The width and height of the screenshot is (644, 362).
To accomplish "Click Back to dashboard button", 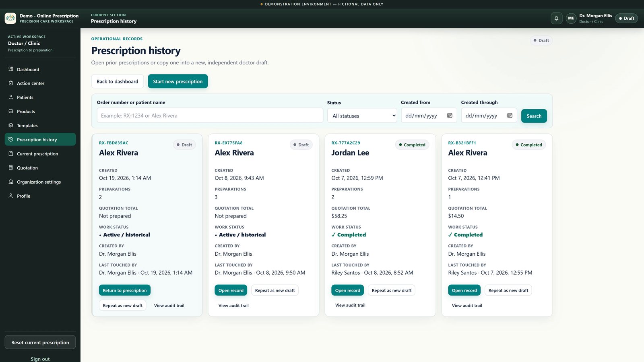I will coord(117,81).
